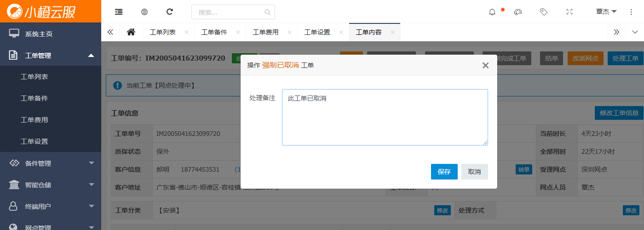
Task: Open the 覃杰 user dropdown
Action: pyautogui.click(x=606, y=12)
